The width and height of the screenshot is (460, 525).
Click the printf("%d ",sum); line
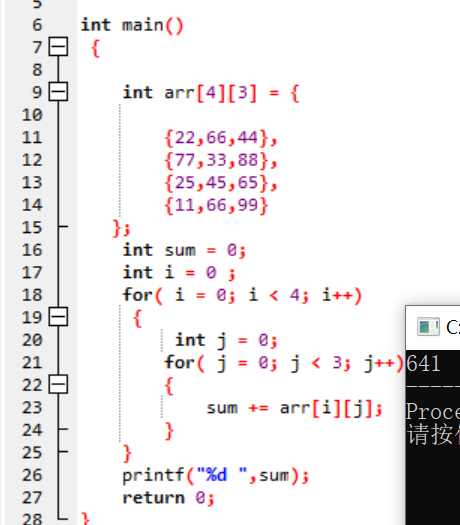tap(216, 475)
